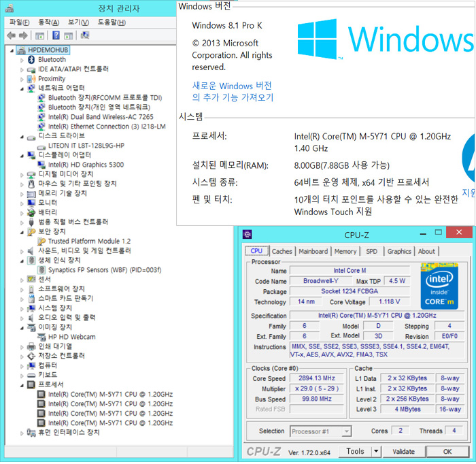476x464 pixels.
Task: Click the Specification field in CPU-Z
Action: pyautogui.click(x=377, y=316)
